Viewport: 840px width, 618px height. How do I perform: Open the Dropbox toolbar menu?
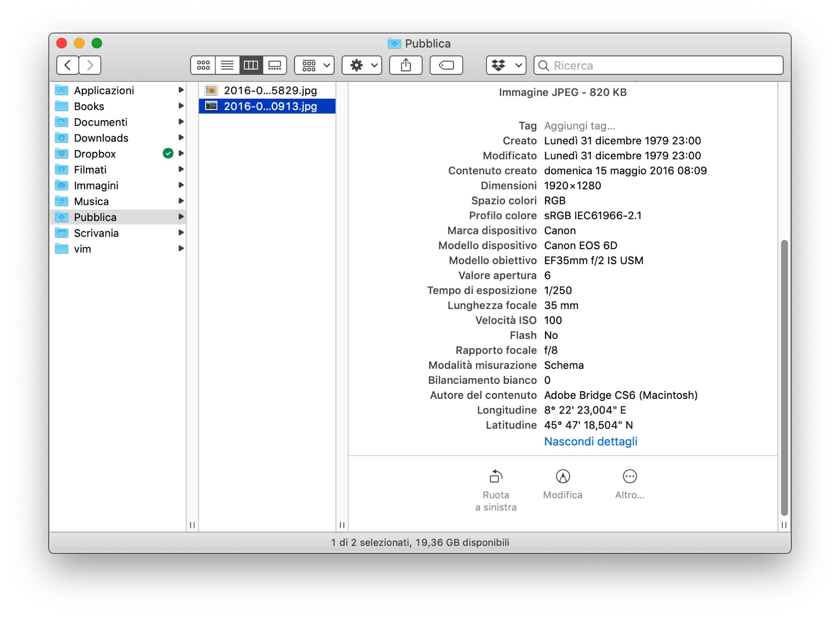[506, 65]
